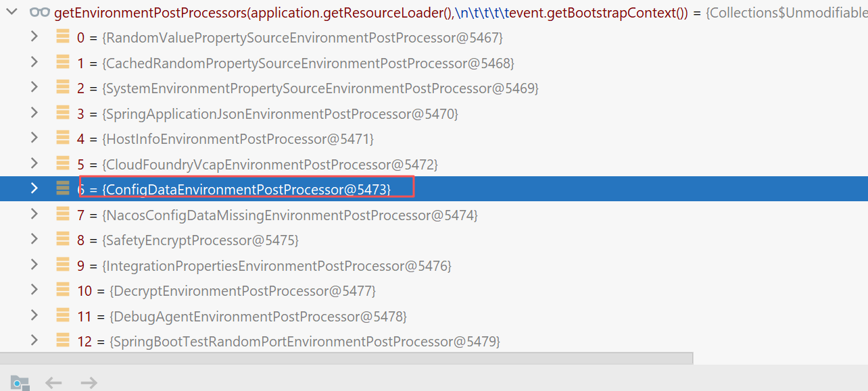868x391 pixels.
Task: Click the object icon of element 0
Action: pos(63,37)
